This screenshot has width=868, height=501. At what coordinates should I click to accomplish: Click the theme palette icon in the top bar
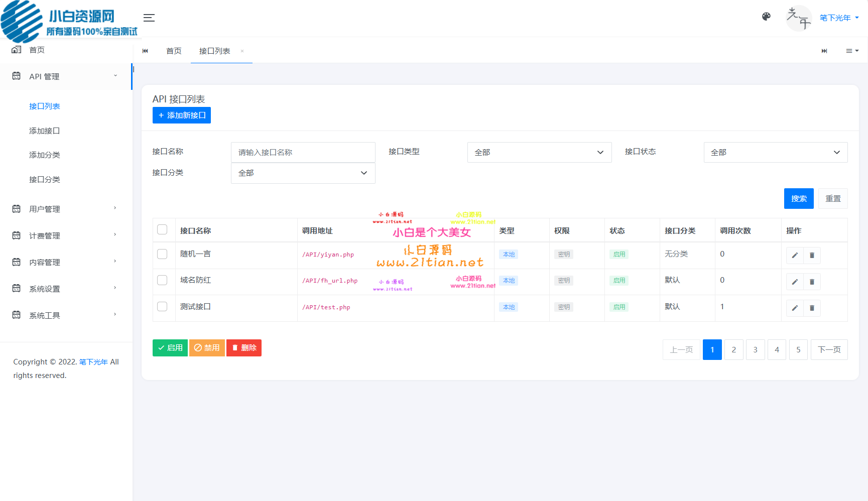(x=766, y=17)
